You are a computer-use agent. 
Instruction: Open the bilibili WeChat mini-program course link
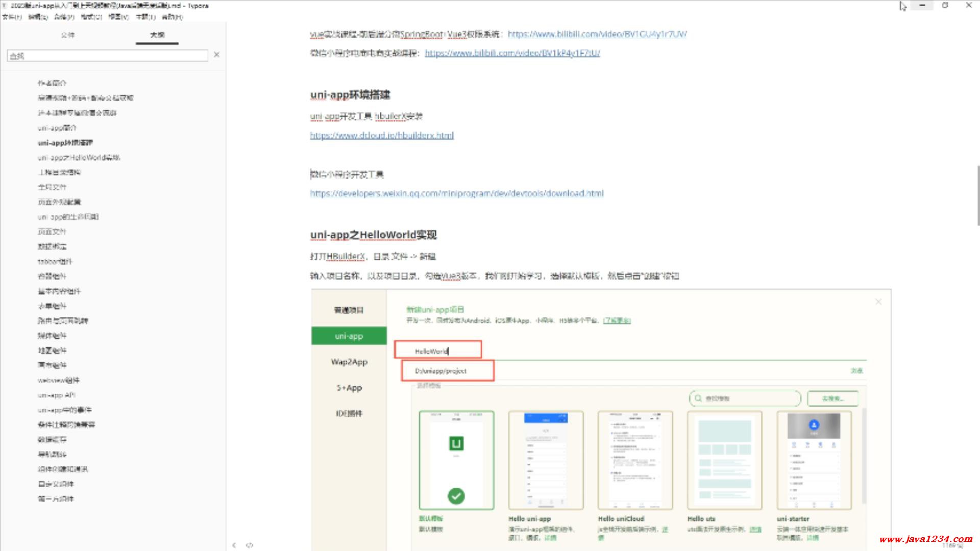[512, 53]
